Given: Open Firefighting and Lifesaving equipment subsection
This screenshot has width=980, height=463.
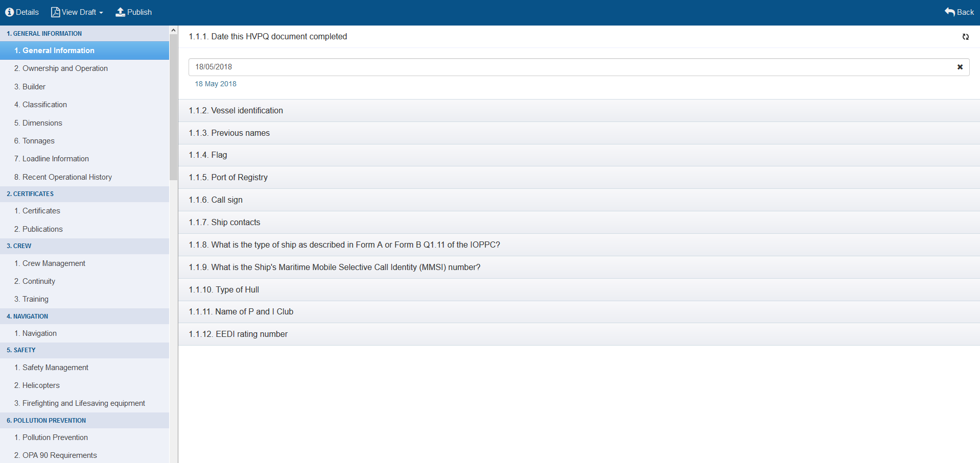Looking at the screenshot, I should pyautogui.click(x=84, y=403).
